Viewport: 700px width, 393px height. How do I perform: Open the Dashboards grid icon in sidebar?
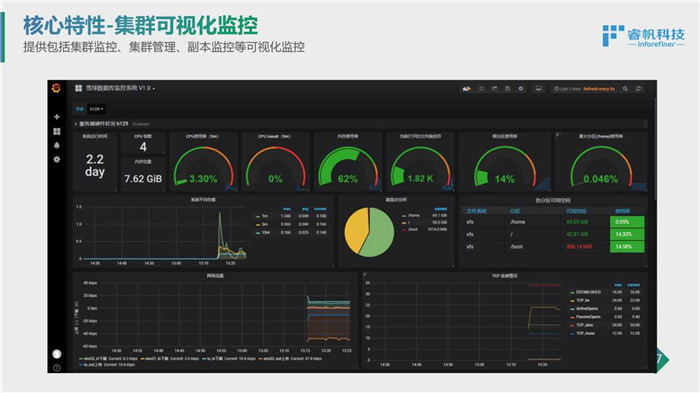[x=57, y=131]
